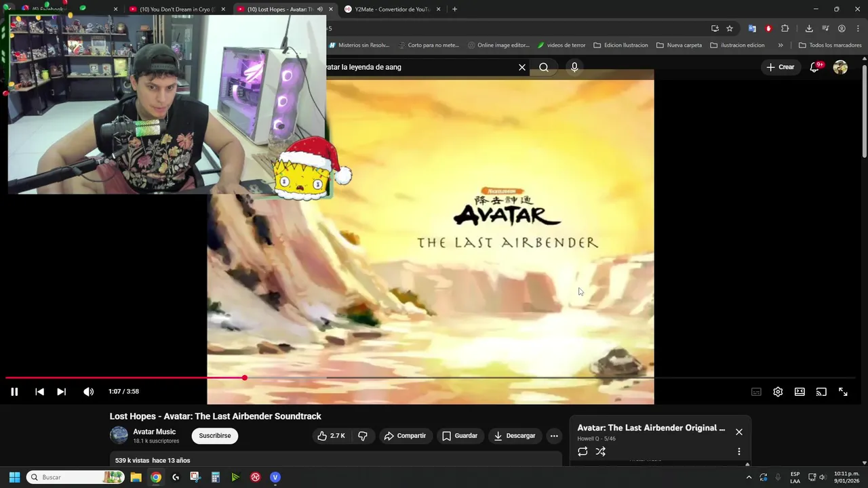Toggle subtitles in the video player
Image resolution: width=868 pixels, height=488 pixels.
click(756, 392)
